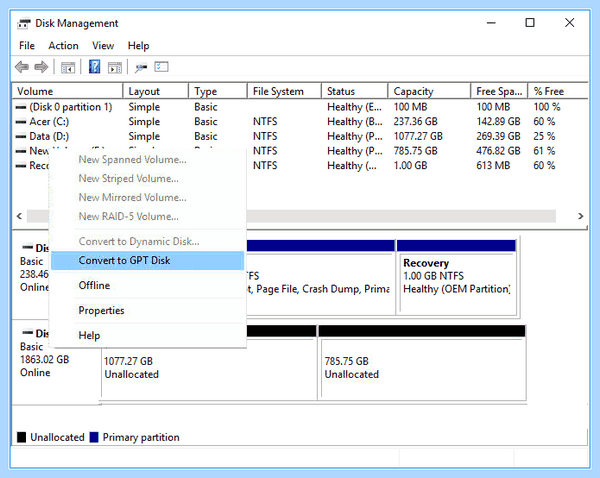This screenshot has height=478, width=600.
Task: Click the blue Primary partition legend swatch
Action: pyautogui.click(x=94, y=437)
